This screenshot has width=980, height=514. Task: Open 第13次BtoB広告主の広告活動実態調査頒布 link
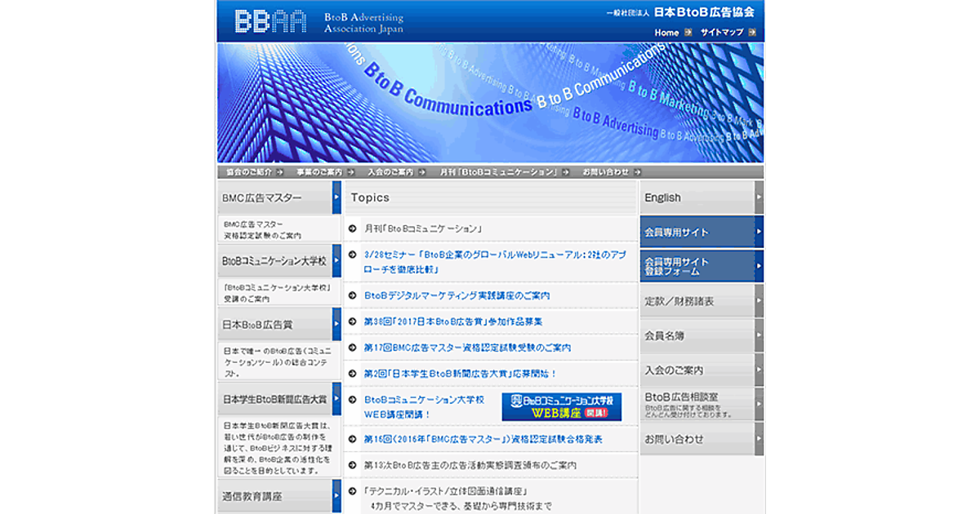coord(470,465)
